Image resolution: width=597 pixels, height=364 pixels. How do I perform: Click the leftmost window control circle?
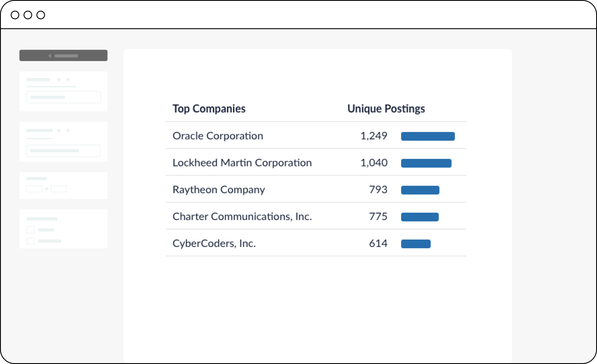(15, 15)
